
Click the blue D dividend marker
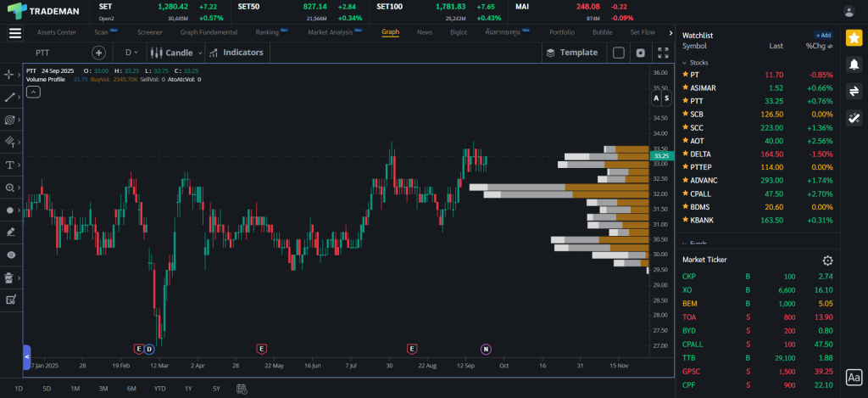[x=149, y=350]
